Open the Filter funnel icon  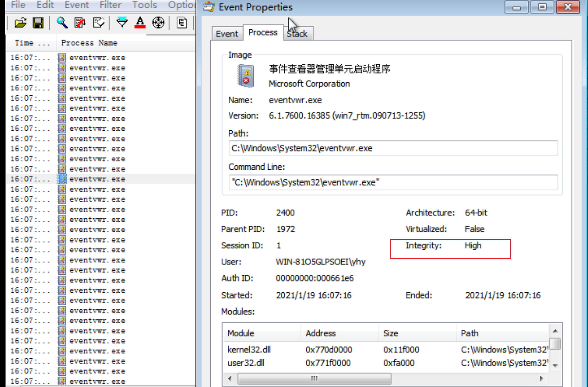pyautogui.click(x=122, y=23)
